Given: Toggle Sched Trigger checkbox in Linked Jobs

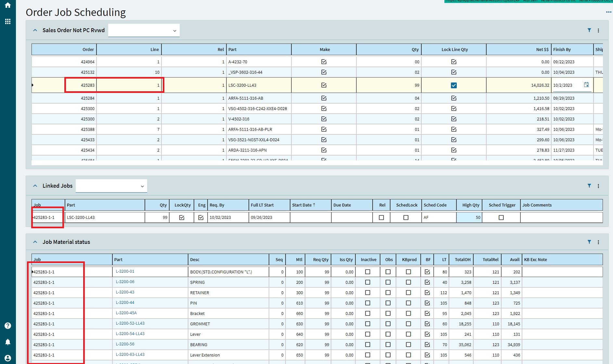Looking at the screenshot, I should tap(501, 218).
